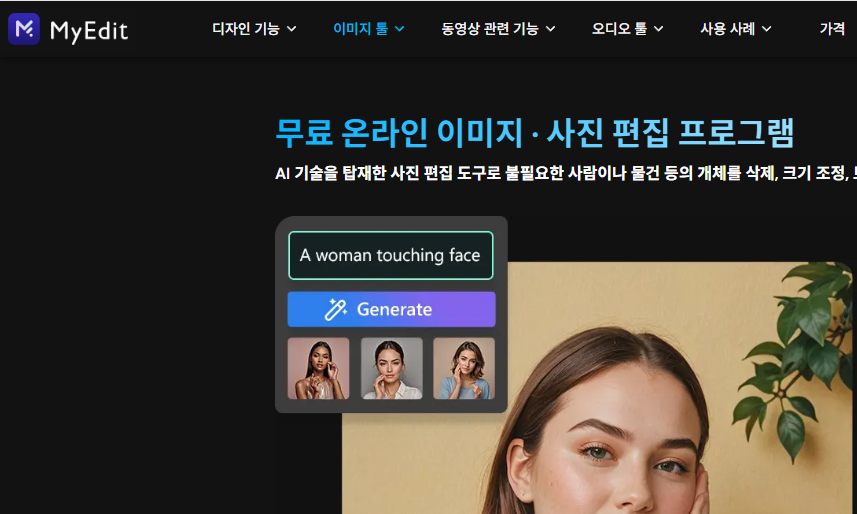This screenshot has width=857, height=514.
Task: Expand the chevron beside 오디오 툴
Action: (x=659, y=29)
